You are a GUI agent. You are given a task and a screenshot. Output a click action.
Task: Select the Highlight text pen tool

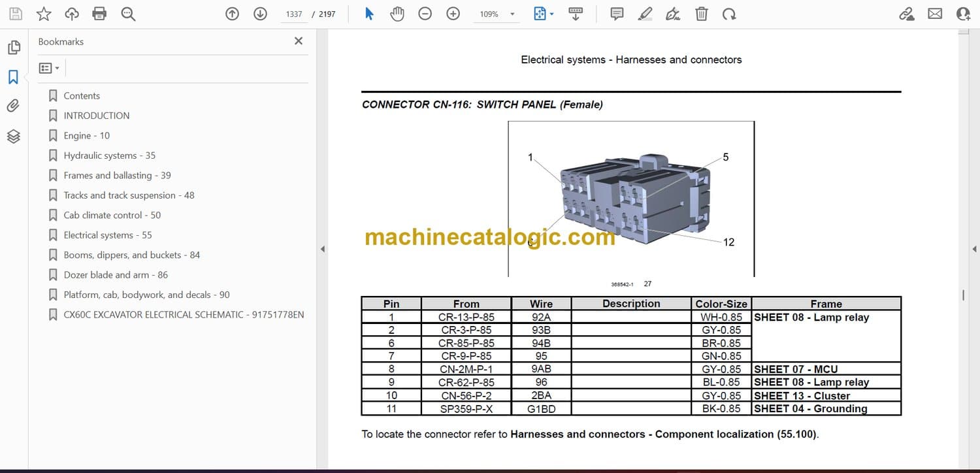pyautogui.click(x=645, y=14)
